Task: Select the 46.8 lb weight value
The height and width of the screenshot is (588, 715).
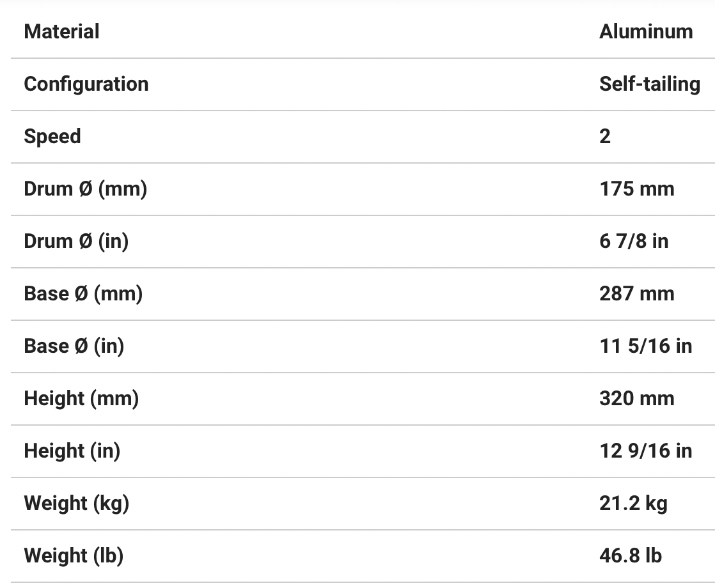Action: point(631,555)
